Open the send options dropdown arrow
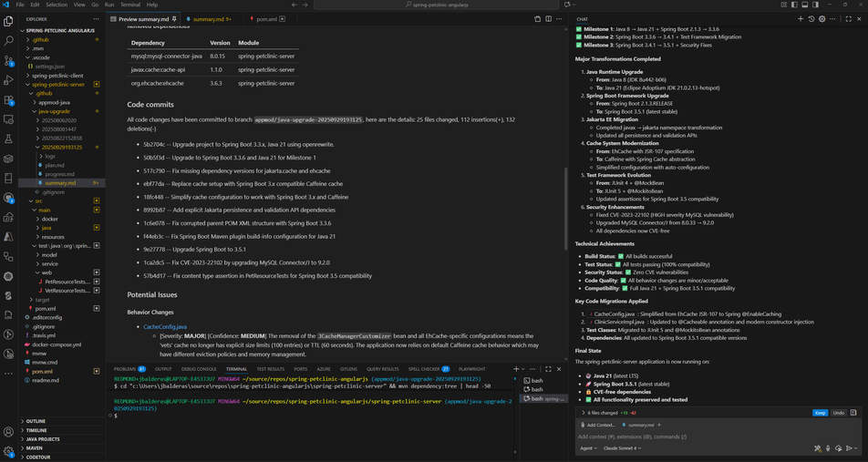Image resolution: width=868 pixels, height=462 pixels. tap(856, 448)
